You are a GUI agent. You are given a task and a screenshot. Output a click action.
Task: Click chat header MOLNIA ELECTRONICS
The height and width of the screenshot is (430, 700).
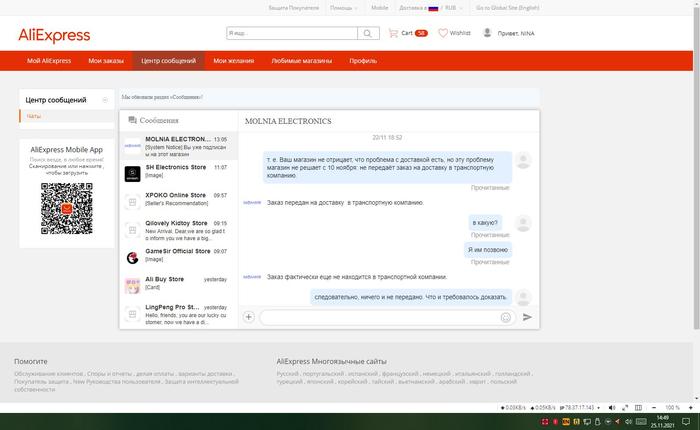(x=288, y=121)
